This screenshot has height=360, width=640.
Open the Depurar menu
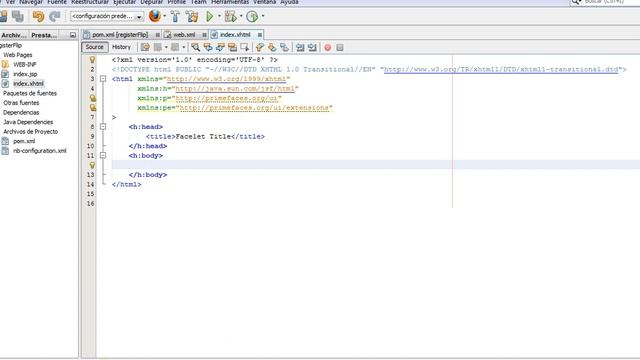tap(151, 2)
